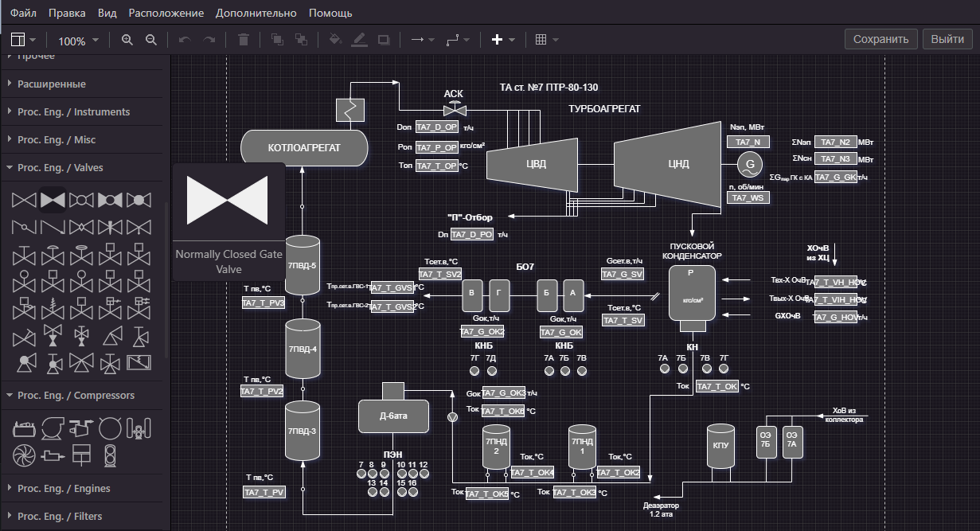Click the Сохранить button
980x531 pixels.
(880, 39)
